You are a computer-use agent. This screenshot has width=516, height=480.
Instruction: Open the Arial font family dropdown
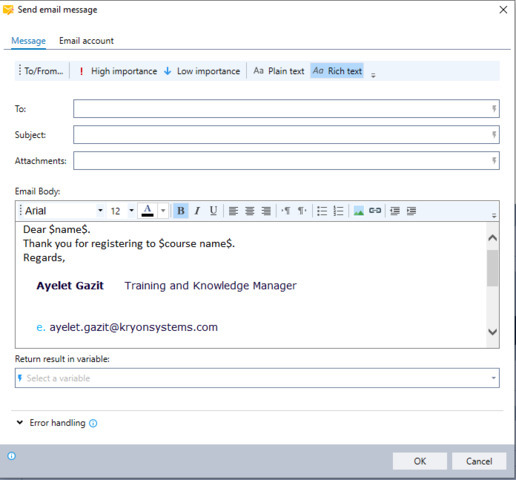point(100,211)
